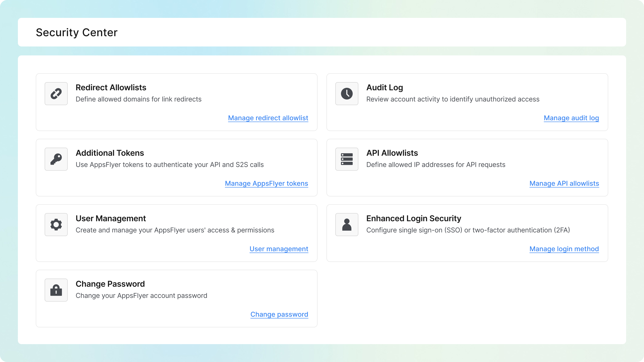This screenshot has width=644, height=362.
Task: Open Manage API allowlists
Action: (x=564, y=183)
